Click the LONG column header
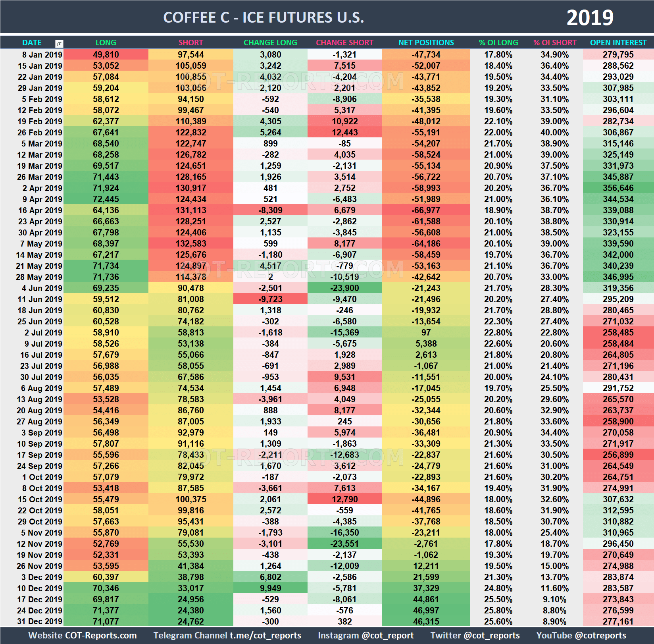 [106, 42]
